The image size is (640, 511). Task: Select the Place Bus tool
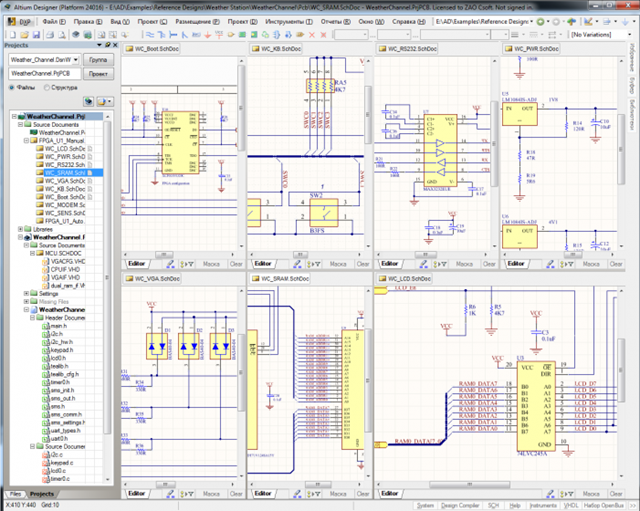coord(161,35)
